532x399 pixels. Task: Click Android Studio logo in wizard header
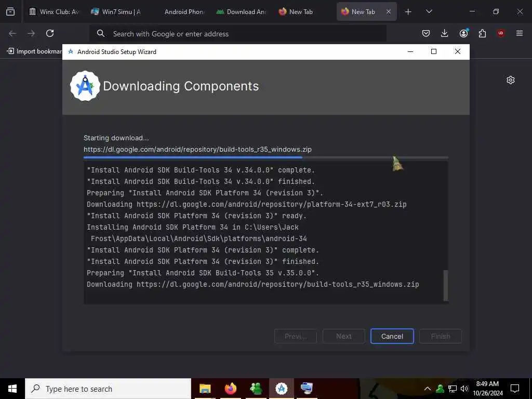[x=85, y=86]
